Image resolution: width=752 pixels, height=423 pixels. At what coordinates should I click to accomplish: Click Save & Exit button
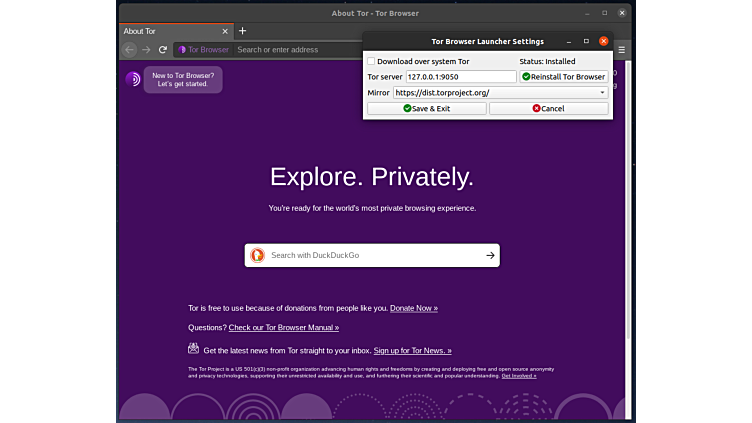pos(426,108)
